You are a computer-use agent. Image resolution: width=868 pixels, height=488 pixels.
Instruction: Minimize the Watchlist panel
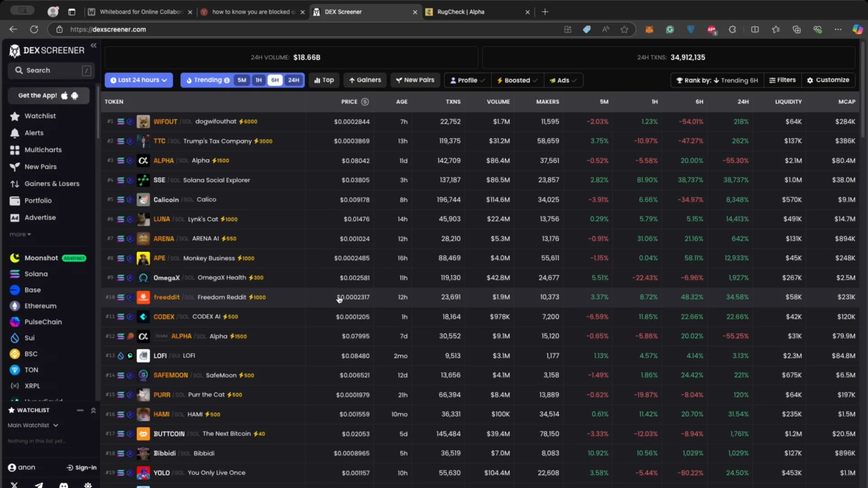point(80,410)
